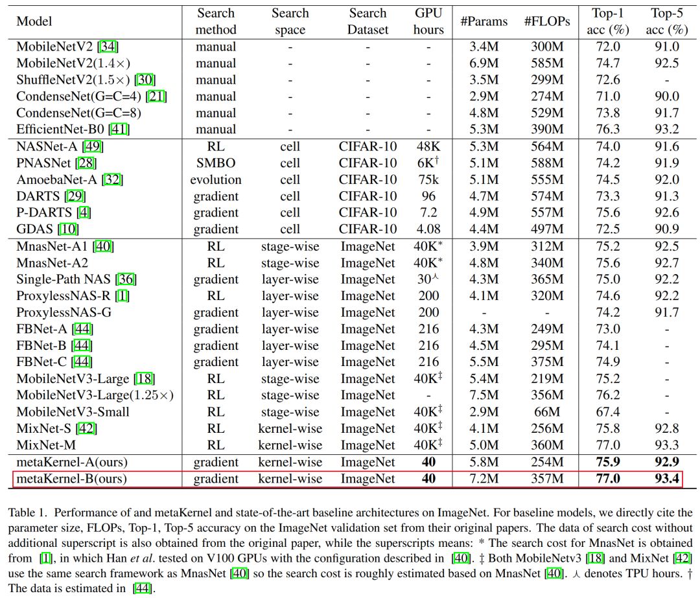The width and height of the screenshot is (700, 598).
Task: Open reference 42 beside MixNet-S
Action: 87,428
